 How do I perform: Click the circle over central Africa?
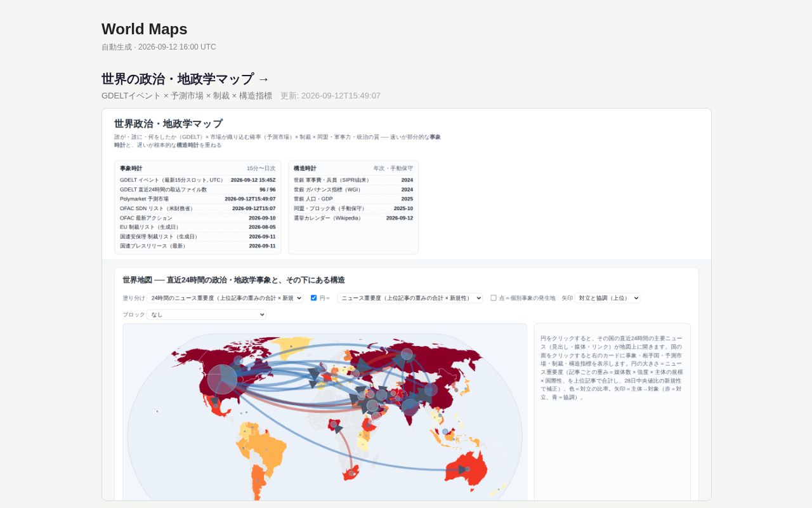tap(334, 424)
